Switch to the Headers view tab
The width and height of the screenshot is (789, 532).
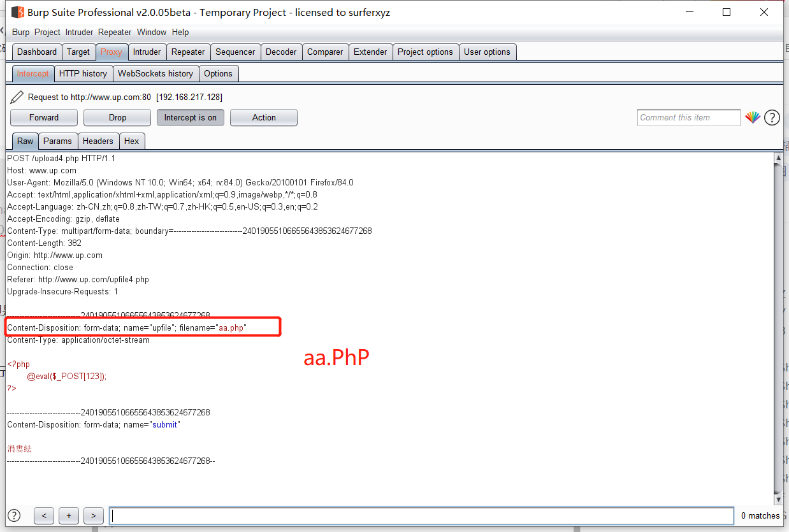[x=98, y=141]
